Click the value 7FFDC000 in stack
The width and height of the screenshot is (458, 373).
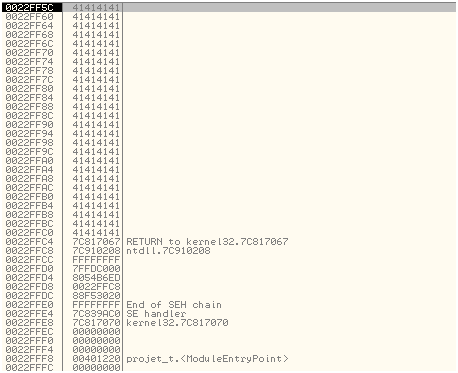coord(96,269)
